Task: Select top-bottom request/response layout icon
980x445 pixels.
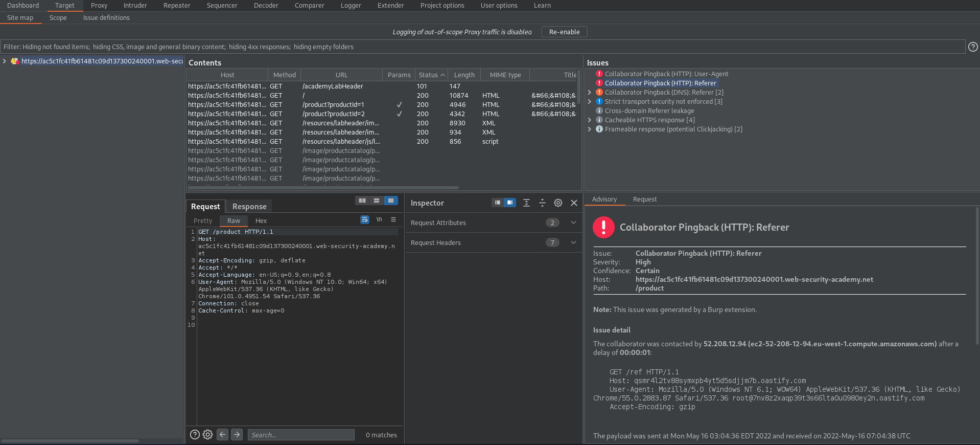Action: (x=377, y=201)
